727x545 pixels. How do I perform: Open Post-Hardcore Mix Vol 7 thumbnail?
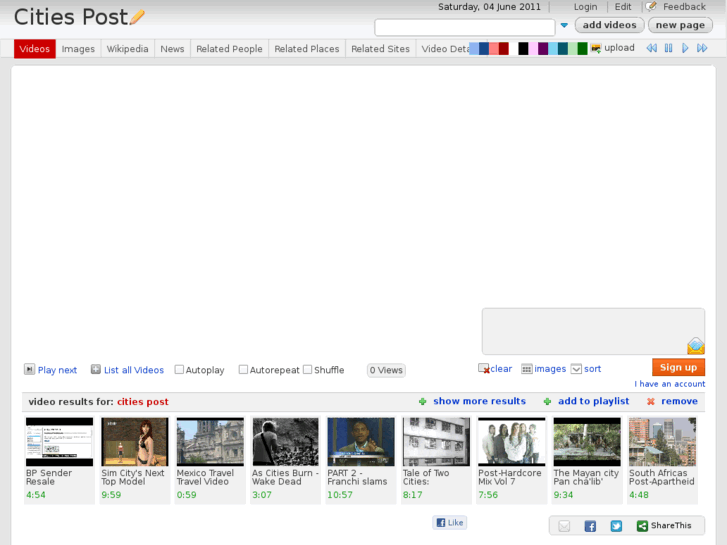(x=511, y=442)
